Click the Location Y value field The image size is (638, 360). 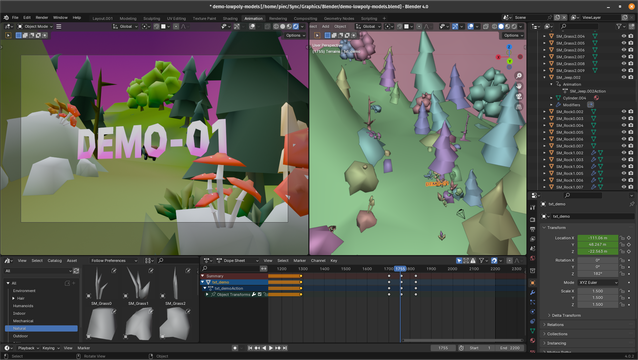point(597,244)
